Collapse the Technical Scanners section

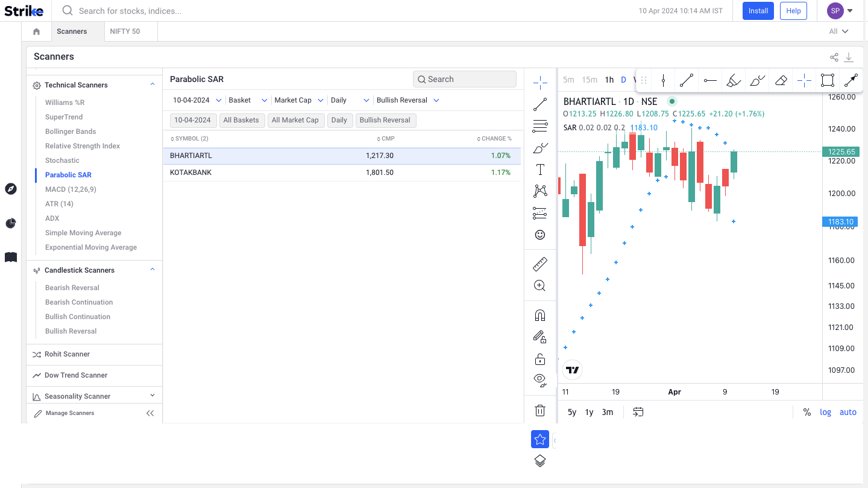[153, 85]
